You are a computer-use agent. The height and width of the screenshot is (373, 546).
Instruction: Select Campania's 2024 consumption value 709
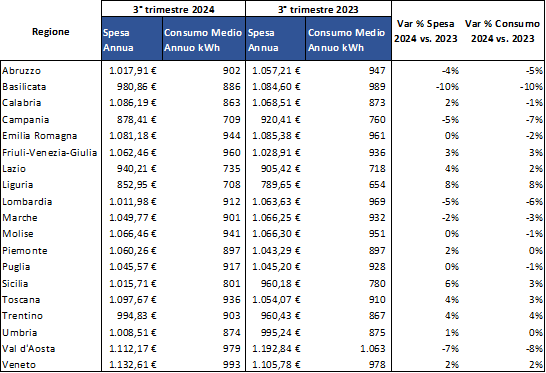[x=232, y=120]
